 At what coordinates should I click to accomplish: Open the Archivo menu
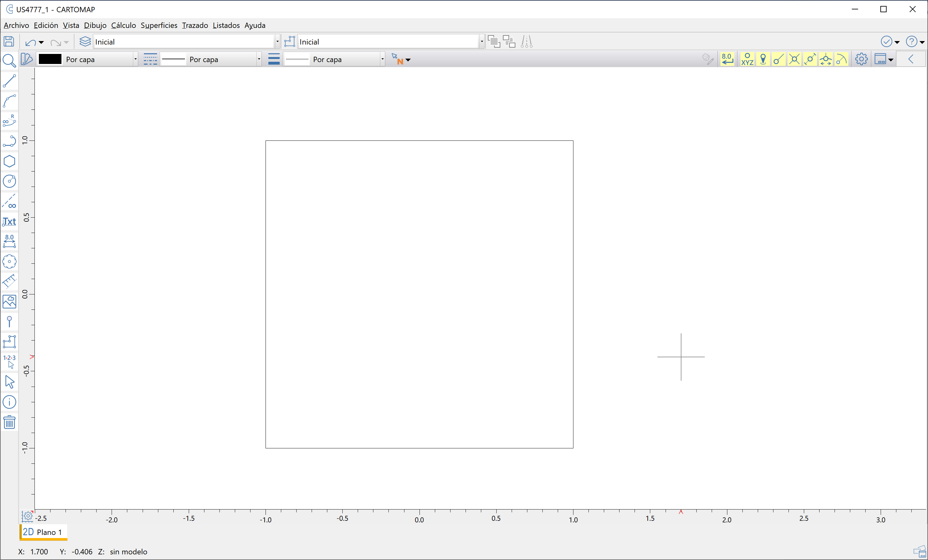pos(16,25)
